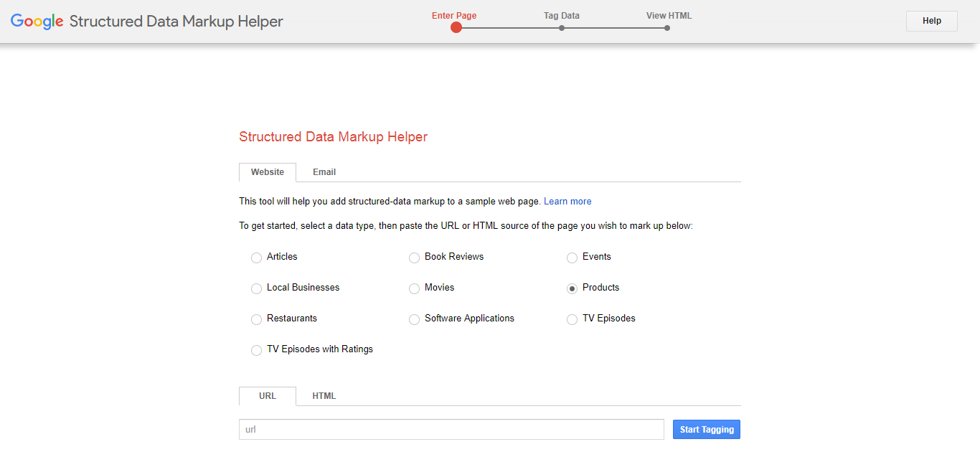Pick the Local Businesses radio button
This screenshot has width=980, height=457.
(257, 288)
